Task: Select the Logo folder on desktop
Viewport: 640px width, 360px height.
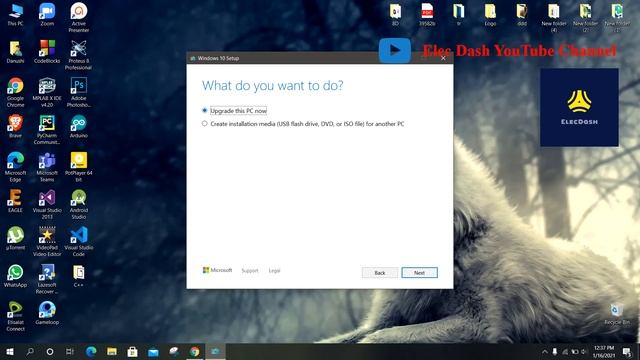Action: (490, 15)
